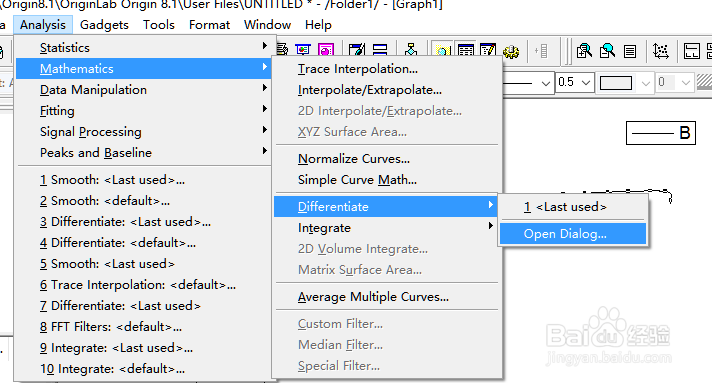Click the slide show presentation toolbar icon
The image size is (712, 383).
(x=303, y=50)
